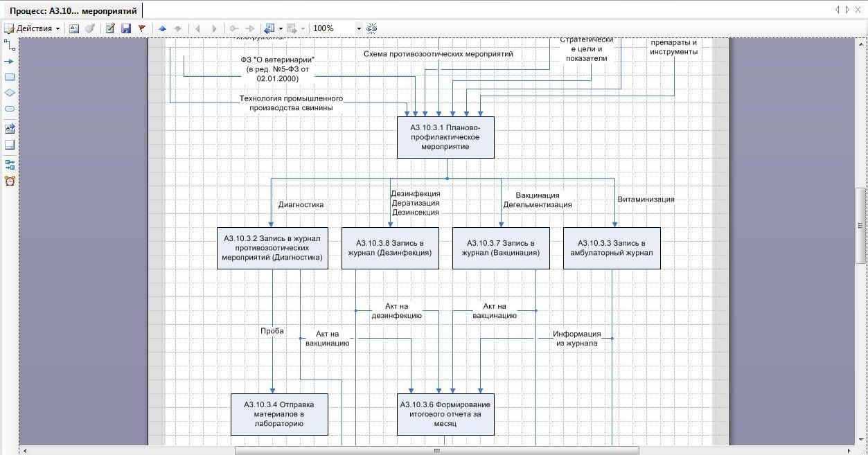Image resolution: width=868 pixels, height=455 pixels.
Task: Click the red flag toolbar icon
Action: (142, 28)
